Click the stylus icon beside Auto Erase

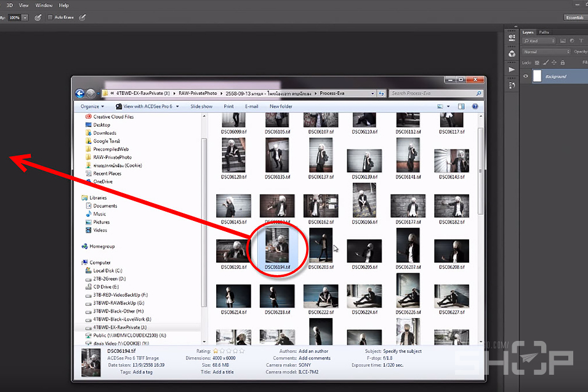[82, 17]
